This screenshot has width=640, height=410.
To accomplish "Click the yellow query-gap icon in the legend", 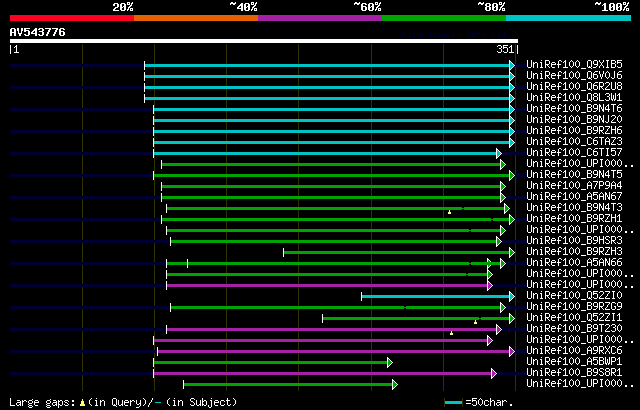I will point(82,403).
